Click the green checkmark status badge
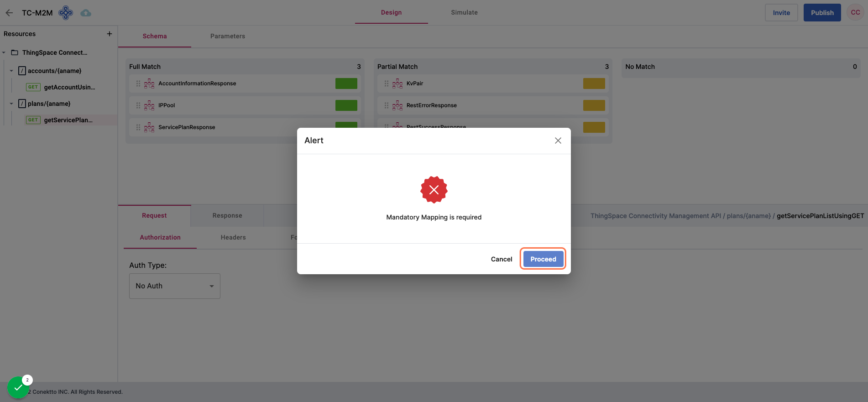Screen dimensions: 868x402 (18, 387)
